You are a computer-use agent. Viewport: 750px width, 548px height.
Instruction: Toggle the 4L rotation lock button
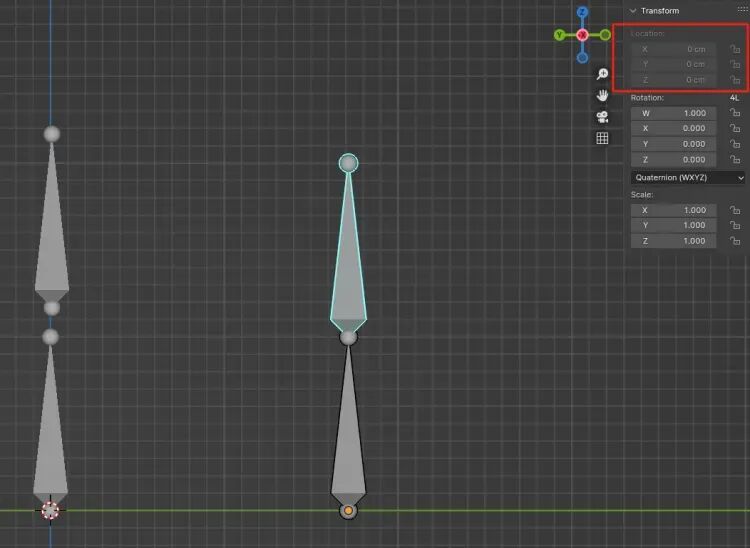click(734, 98)
